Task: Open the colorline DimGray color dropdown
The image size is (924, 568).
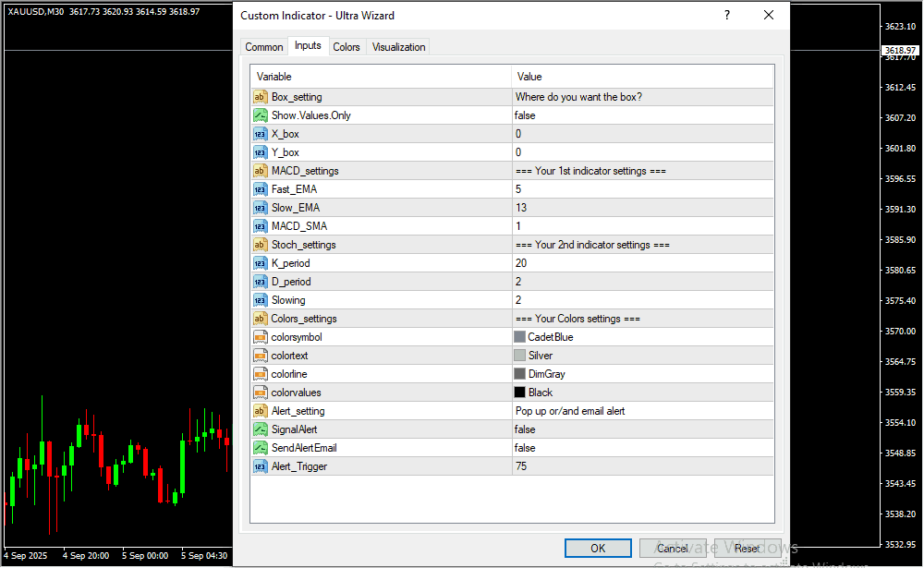Action: (x=642, y=374)
